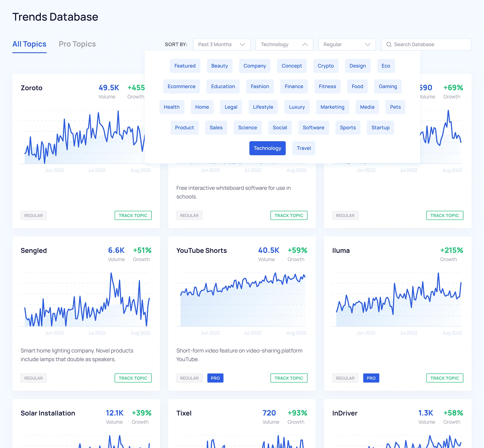This screenshot has width=484, height=448.
Task: Filter by Social category
Action: (280, 128)
